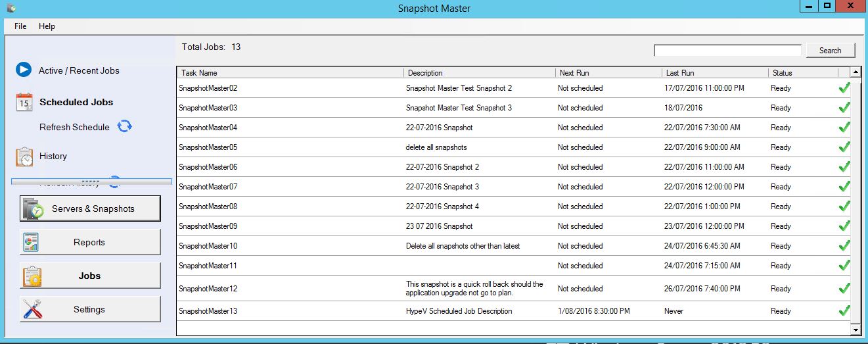Screen dimensions: 868x344
Task: Click the Active / Recent Jobs play icon
Action: (x=24, y=70)
